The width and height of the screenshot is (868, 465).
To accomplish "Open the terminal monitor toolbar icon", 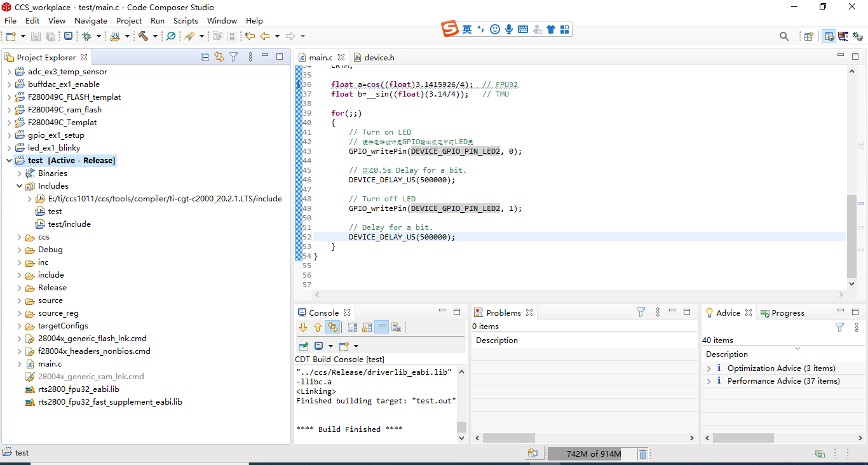I will point(68,36).
